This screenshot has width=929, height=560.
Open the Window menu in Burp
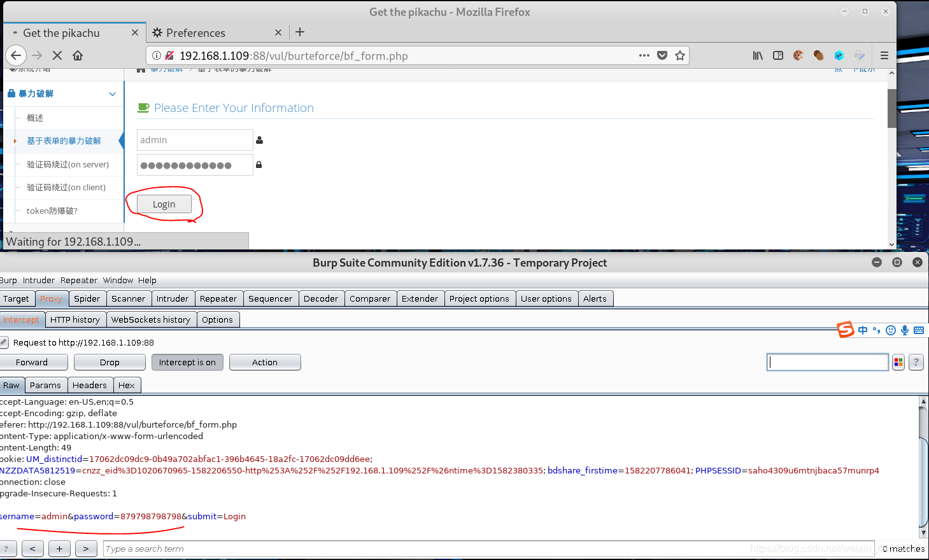point(118,280)
